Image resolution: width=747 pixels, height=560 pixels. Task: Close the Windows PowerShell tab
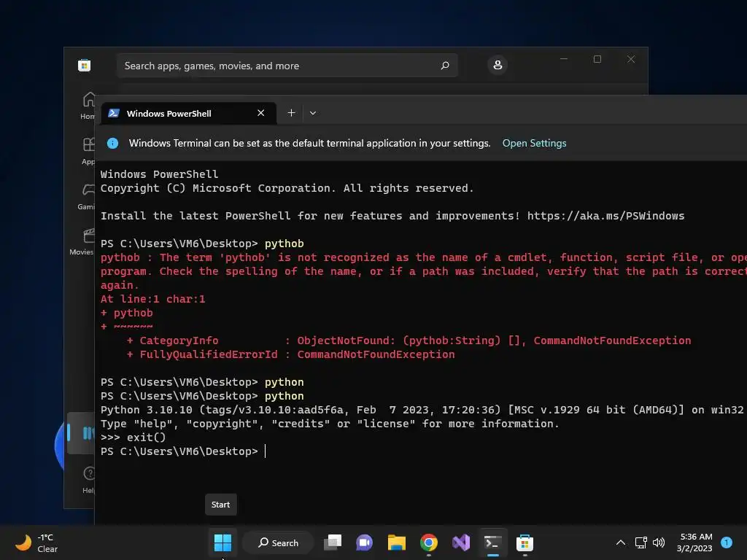click(260, 113)
